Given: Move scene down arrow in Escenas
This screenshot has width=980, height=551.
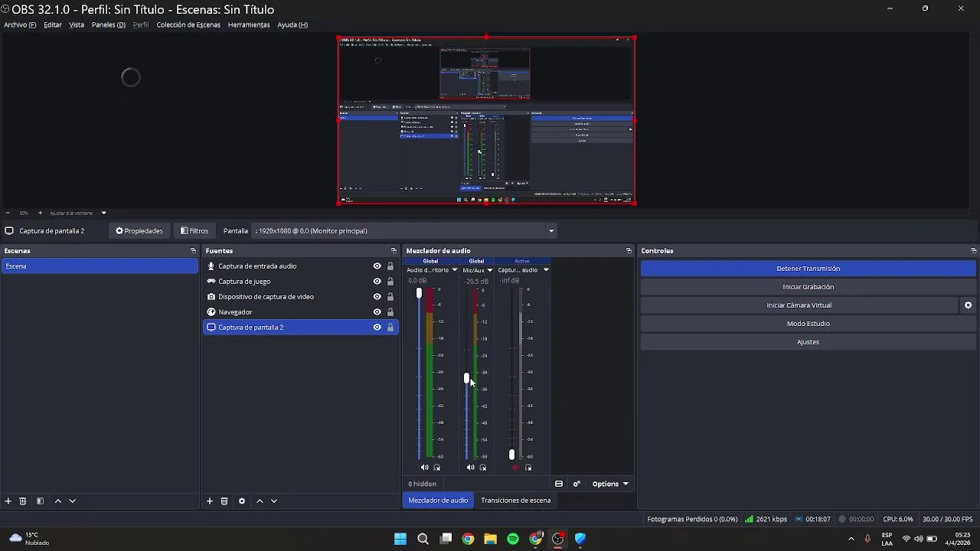Looking at the screenshot, I should (x=73, y=501).
